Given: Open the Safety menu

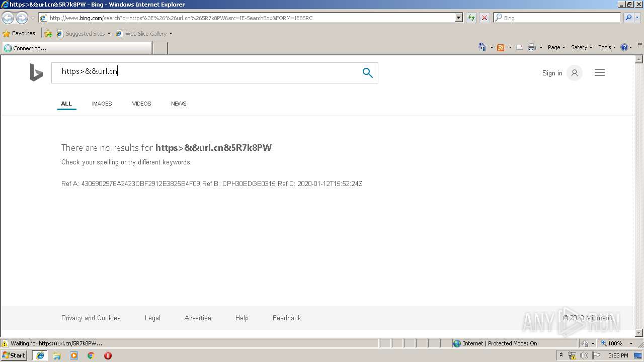Looking at the screenshot, I should 582,47.
